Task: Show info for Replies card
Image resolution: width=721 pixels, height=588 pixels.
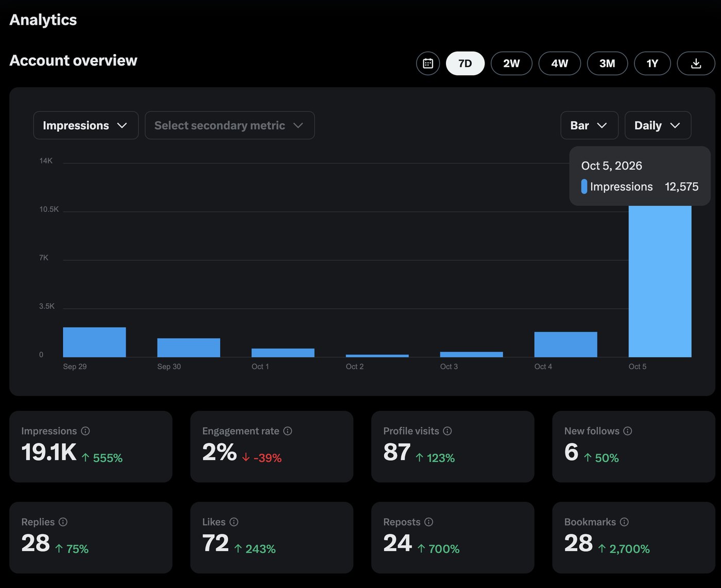Action: pos(63,522)
